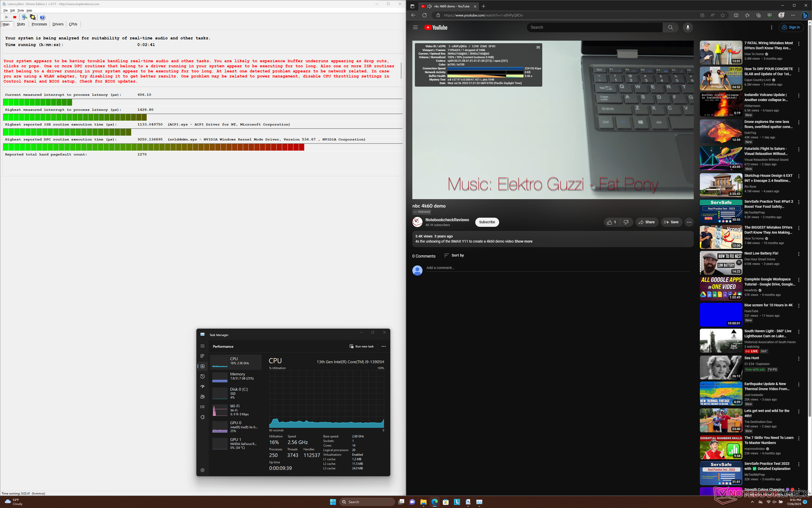The width and height of the screenshot is (812, 508).
Task: Open Details list icon in Task Manager
Action: coord(202,407)
